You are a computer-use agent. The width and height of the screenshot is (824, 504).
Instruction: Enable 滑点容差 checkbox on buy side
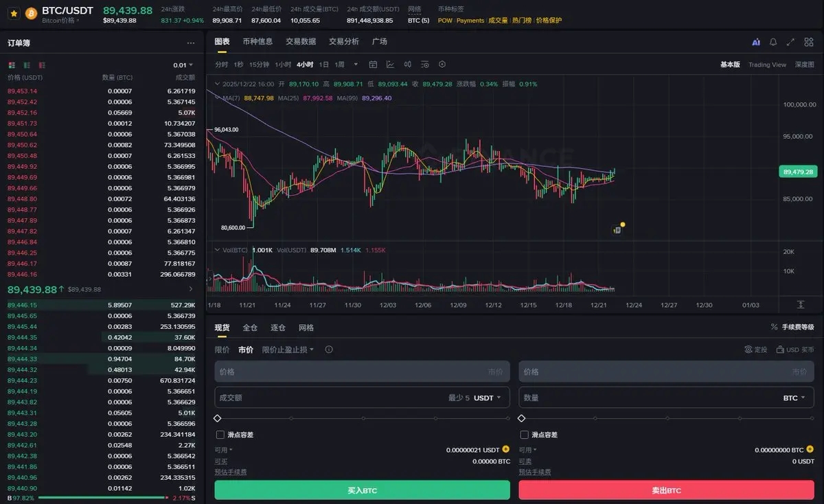pyautogui.click(x=220, y=435)
